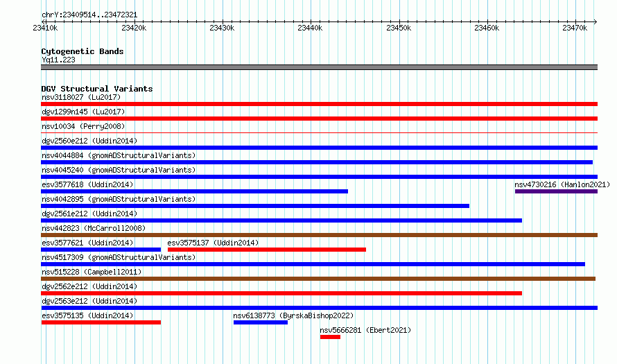Click the 23470k ruler tick label
The image size is (617, 364).
pyautogui.click(x=575, y=28)
